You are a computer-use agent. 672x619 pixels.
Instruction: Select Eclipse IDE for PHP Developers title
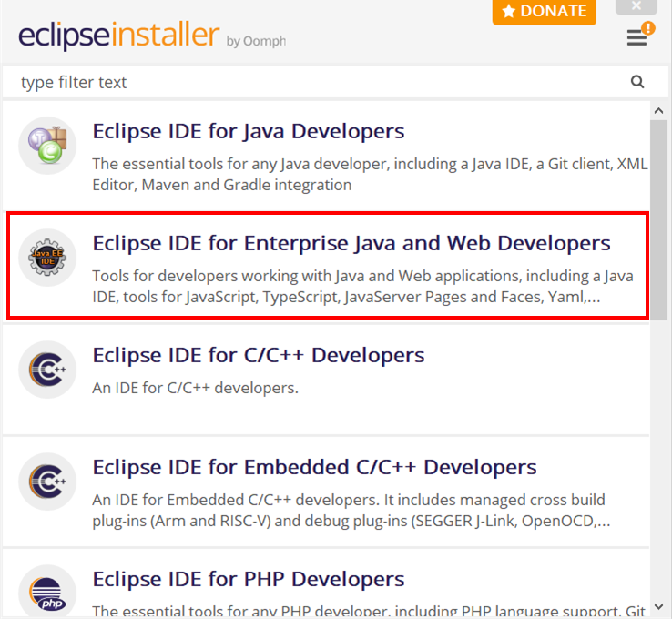[249, 579]
